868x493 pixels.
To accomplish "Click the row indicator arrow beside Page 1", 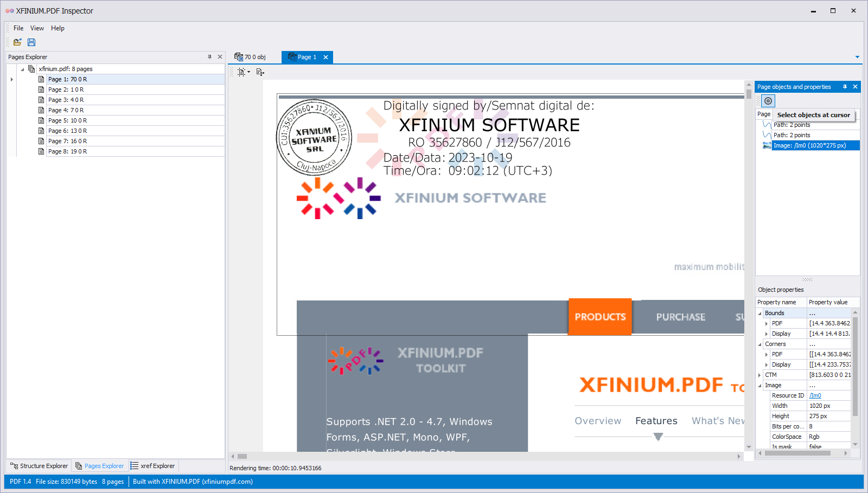I will (x=11, y=79).
